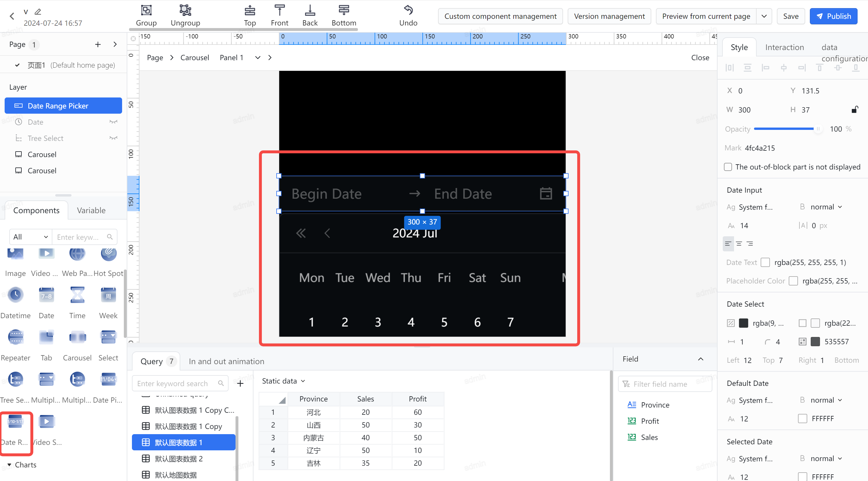Show the hidden Tree Select layer
The height and width of the screenshot is (481, 868).
113,138
